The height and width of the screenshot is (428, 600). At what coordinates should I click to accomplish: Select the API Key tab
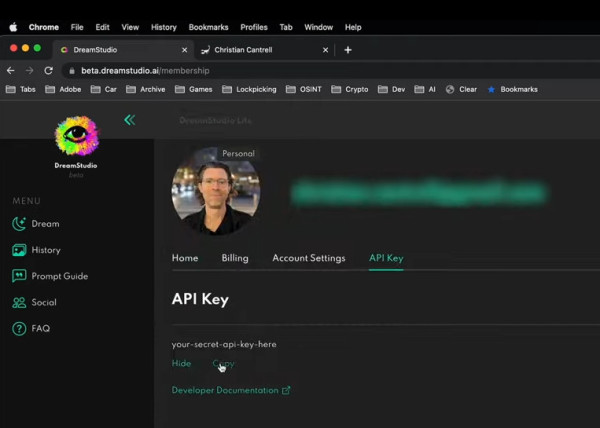tap(386, 258)
